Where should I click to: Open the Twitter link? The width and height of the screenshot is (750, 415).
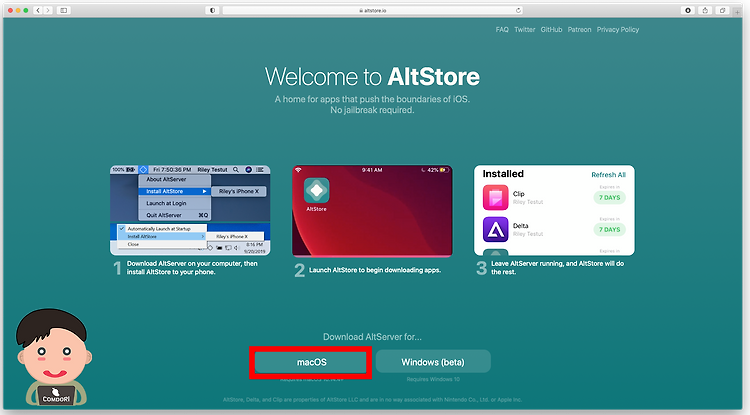point(525,30)
